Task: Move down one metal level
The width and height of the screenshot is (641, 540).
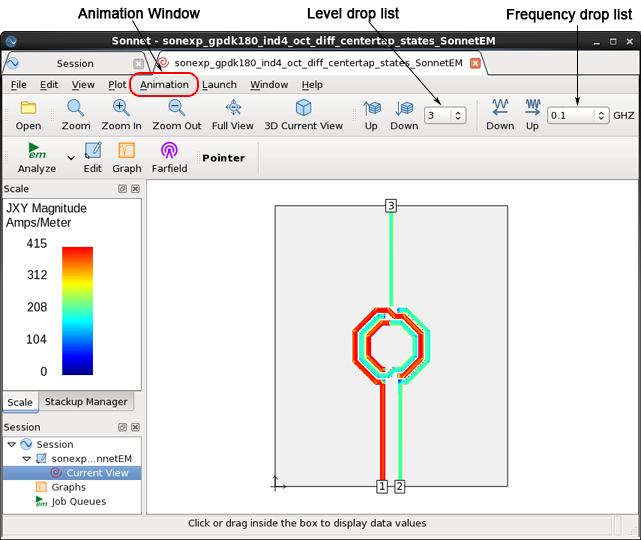Action: pyautogui.click(x=404, y=115)
